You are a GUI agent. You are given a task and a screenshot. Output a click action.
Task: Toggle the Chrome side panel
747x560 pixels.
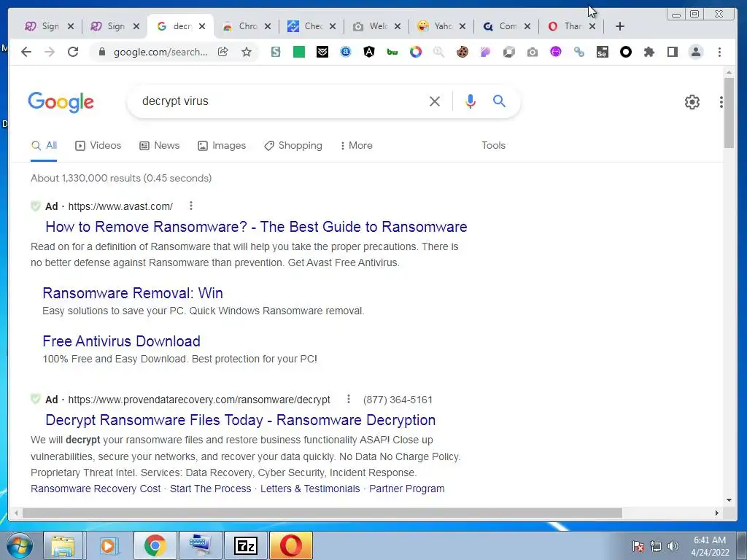pos(672,52)
